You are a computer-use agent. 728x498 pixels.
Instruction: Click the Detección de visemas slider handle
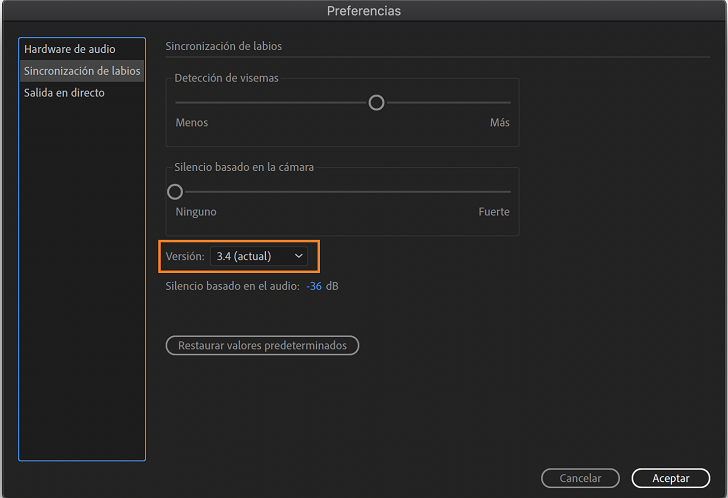376,102
